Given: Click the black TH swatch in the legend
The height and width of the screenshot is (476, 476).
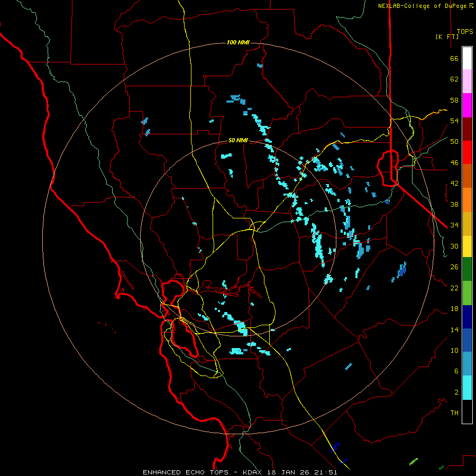Looking at the screenshot, I should point(467,411).
